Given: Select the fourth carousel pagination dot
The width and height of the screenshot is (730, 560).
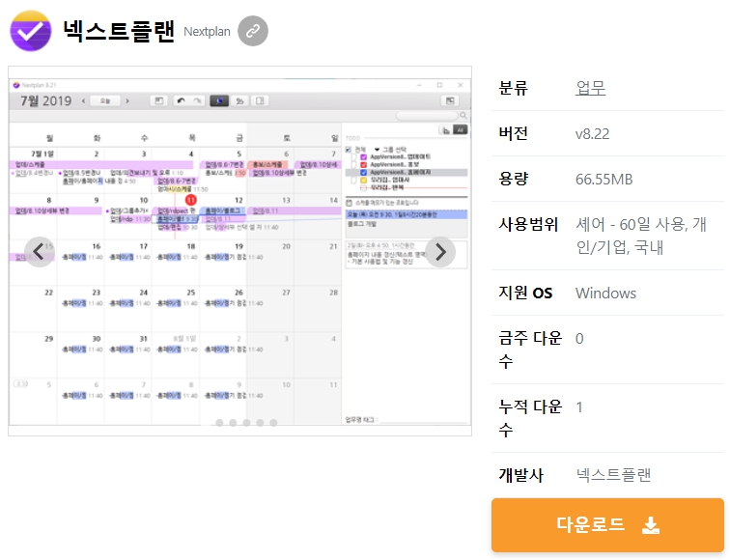Looking at the screenshot, I should coord(261,423).
